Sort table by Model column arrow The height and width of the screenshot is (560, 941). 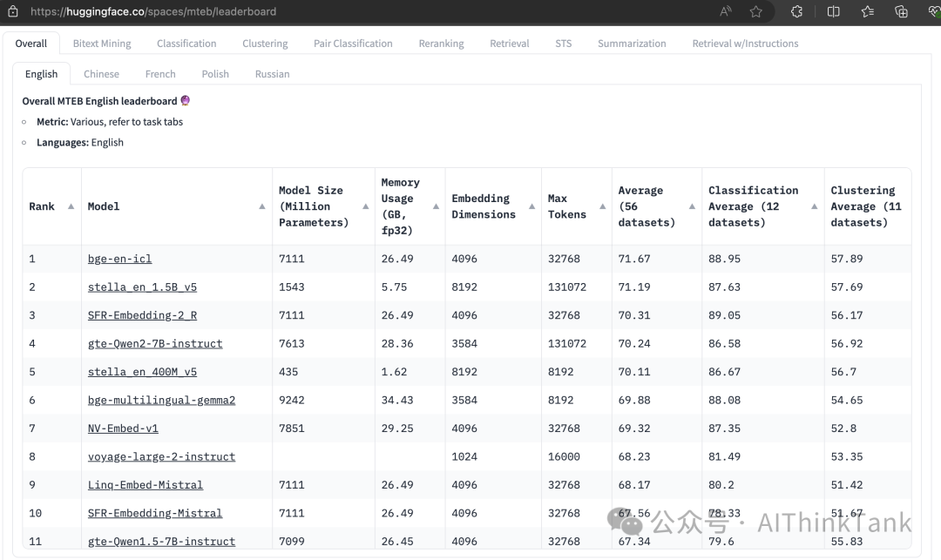point(261,206)
